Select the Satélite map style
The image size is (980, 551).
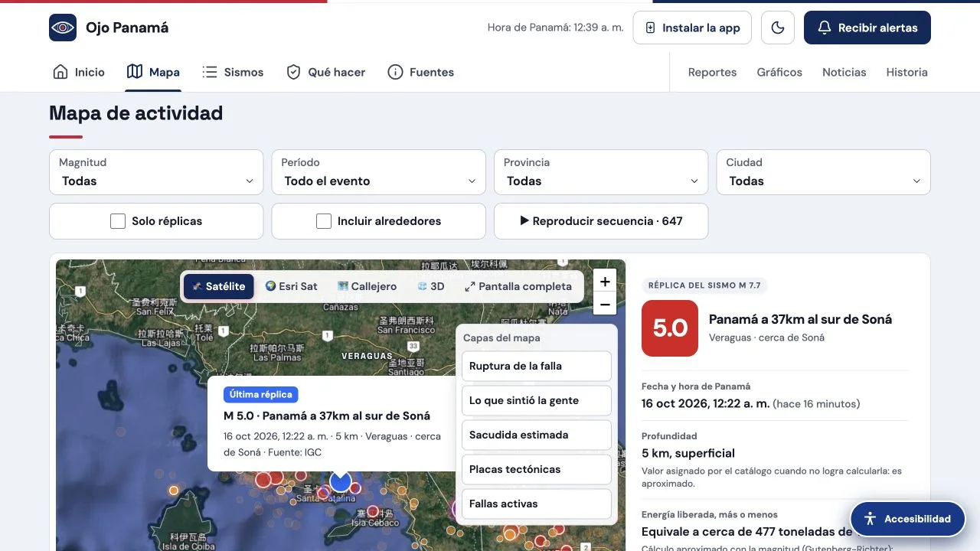[219, 286]
